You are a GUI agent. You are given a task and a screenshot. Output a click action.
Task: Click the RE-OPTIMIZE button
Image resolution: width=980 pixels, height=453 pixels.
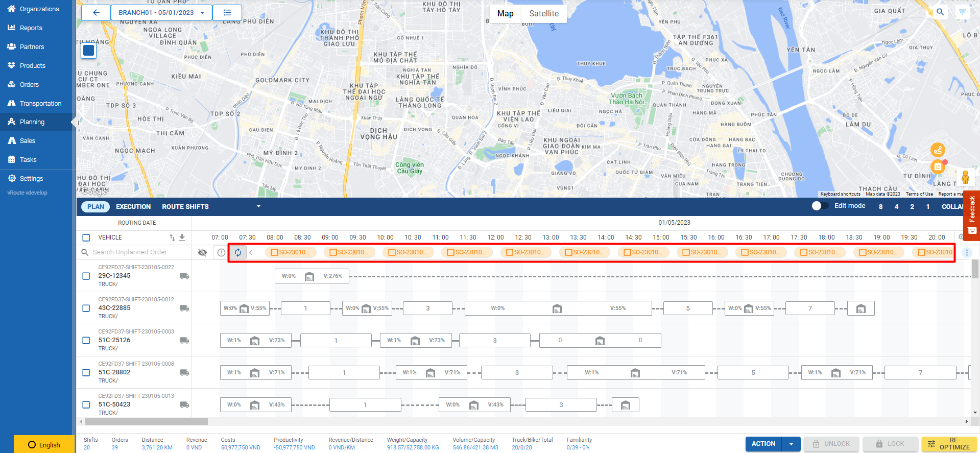(949, 444)
